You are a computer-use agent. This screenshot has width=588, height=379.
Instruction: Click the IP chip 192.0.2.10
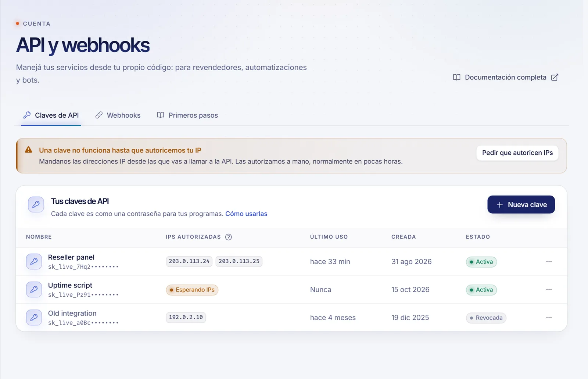tap(186, 317)
